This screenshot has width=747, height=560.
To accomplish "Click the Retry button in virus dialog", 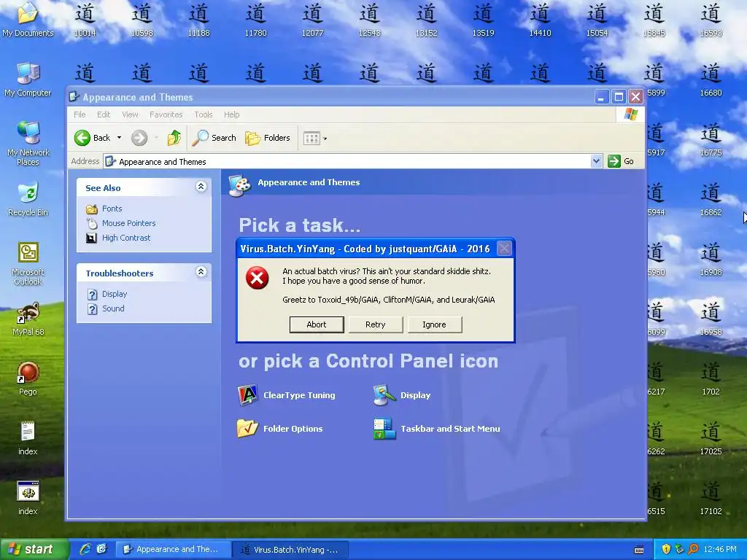I will 376,324.
